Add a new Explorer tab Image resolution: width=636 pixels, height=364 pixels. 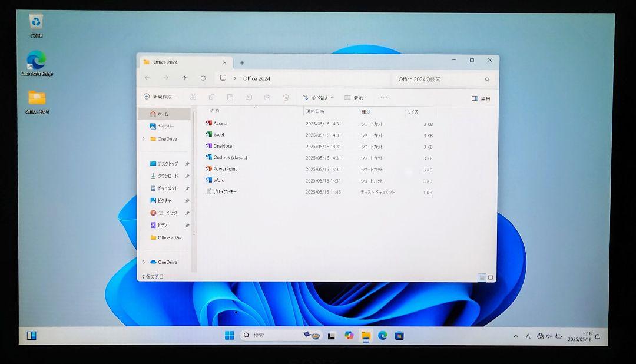pyautogui.click(x=242, y=63)
